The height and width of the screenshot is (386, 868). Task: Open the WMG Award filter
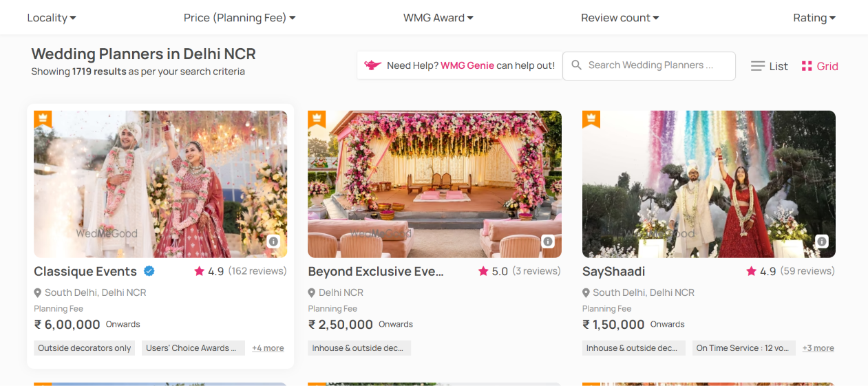(438, 18)
